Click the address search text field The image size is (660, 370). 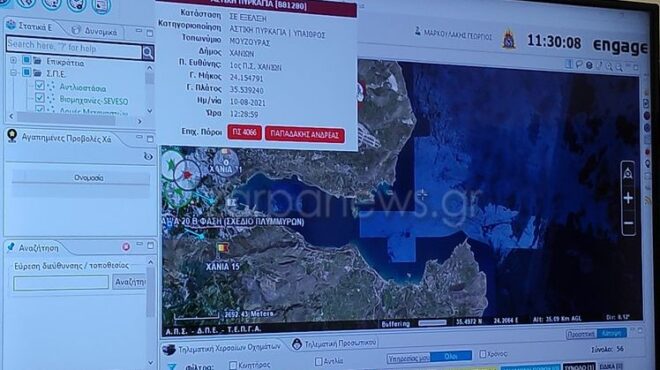click(x=61, y=283)
